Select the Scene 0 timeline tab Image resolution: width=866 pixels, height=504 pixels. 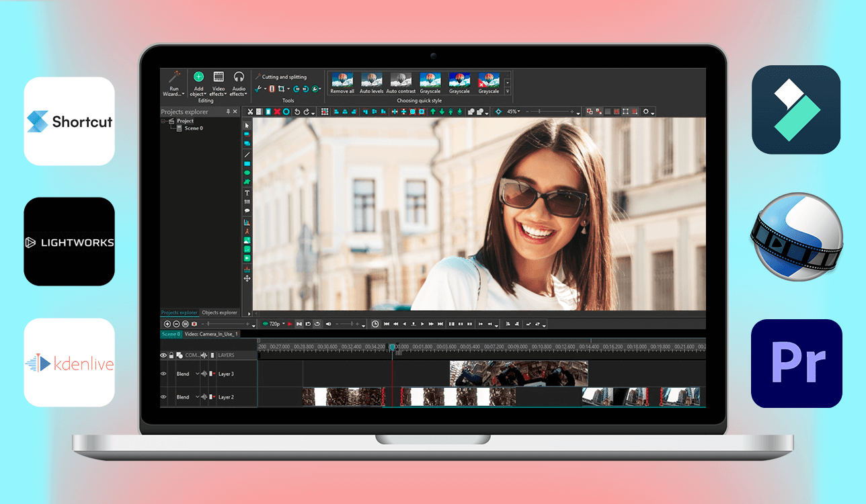tap(170, 334)
